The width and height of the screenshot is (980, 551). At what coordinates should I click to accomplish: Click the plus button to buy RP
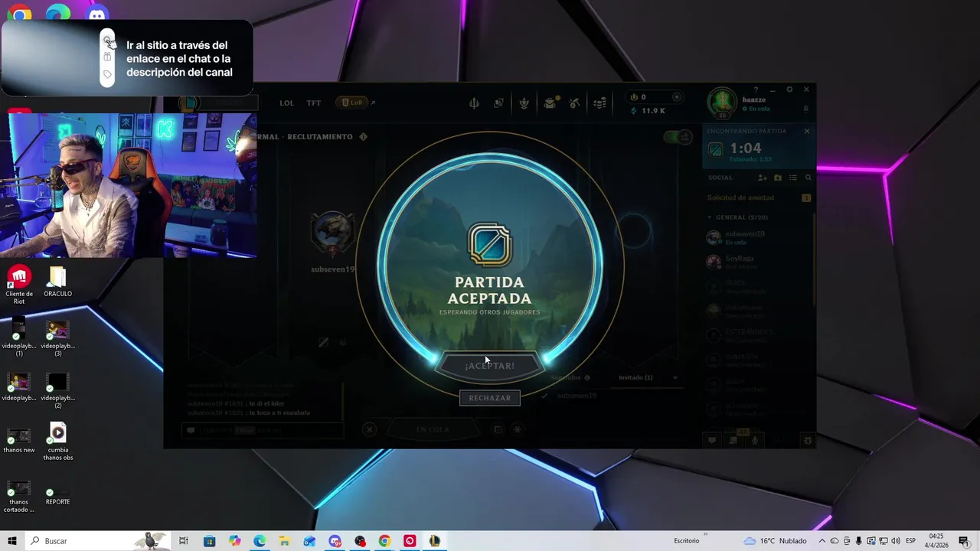[x=676, y=97]
